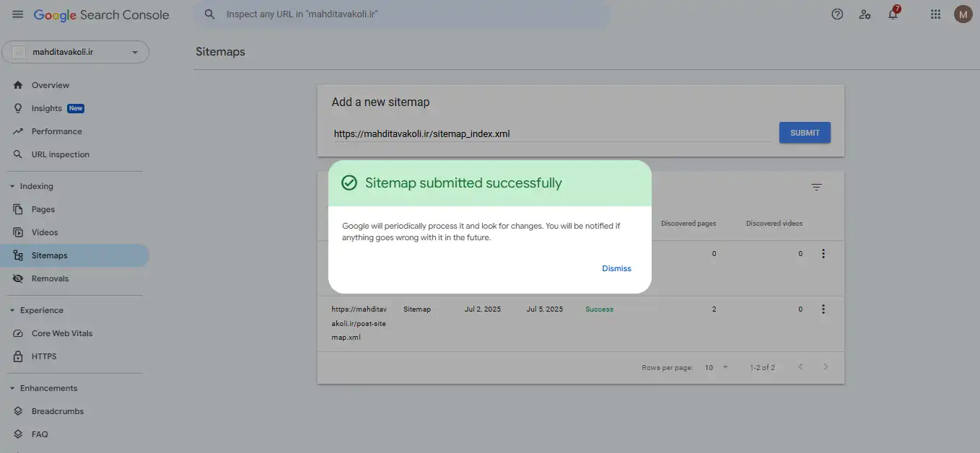
Task: Click the Insights lightbulb icon
Action: (x=18, y=108)
